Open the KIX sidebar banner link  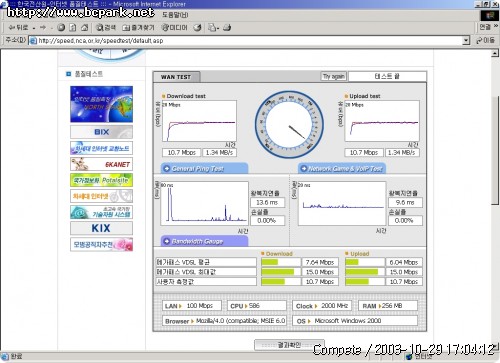pyautogui.click(x=101, y=228)
